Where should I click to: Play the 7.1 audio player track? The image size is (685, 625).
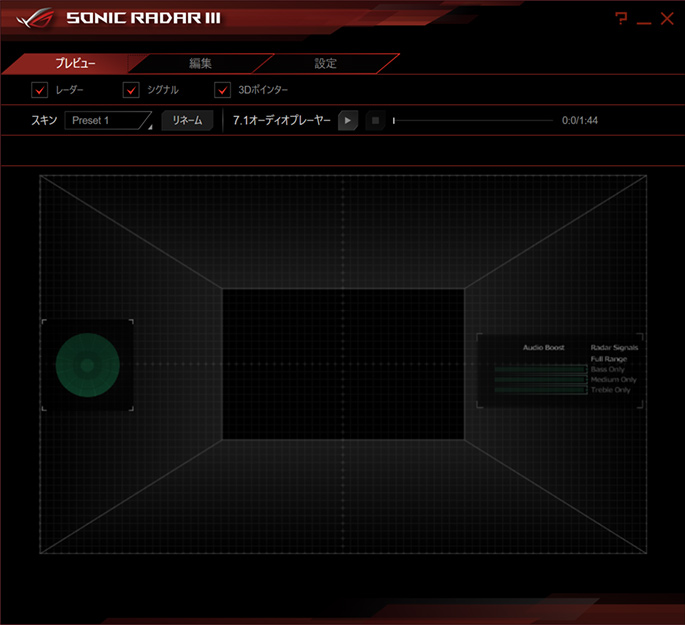[348, 121]
